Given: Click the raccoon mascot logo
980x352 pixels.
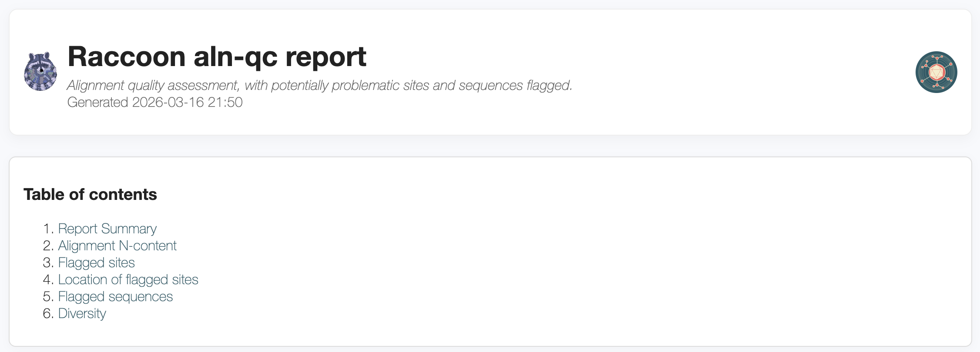Looking at the screenshot, I should (x=40, y=72).
